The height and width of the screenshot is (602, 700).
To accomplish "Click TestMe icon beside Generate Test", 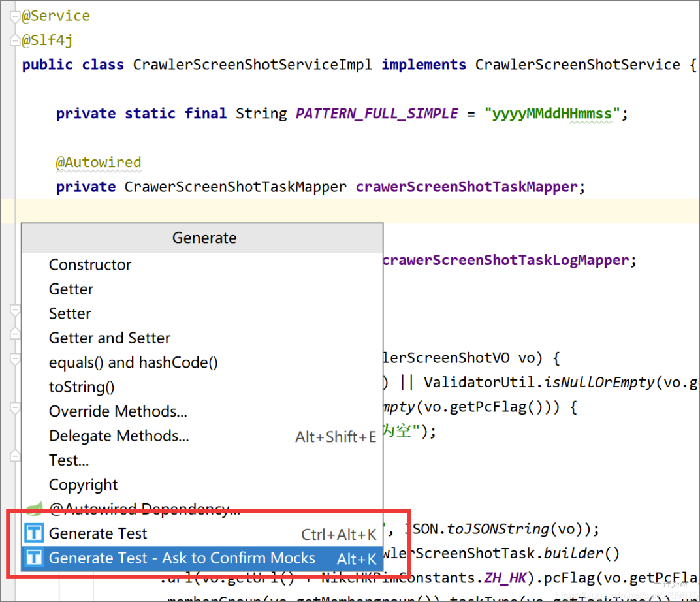I will [34, 533].
